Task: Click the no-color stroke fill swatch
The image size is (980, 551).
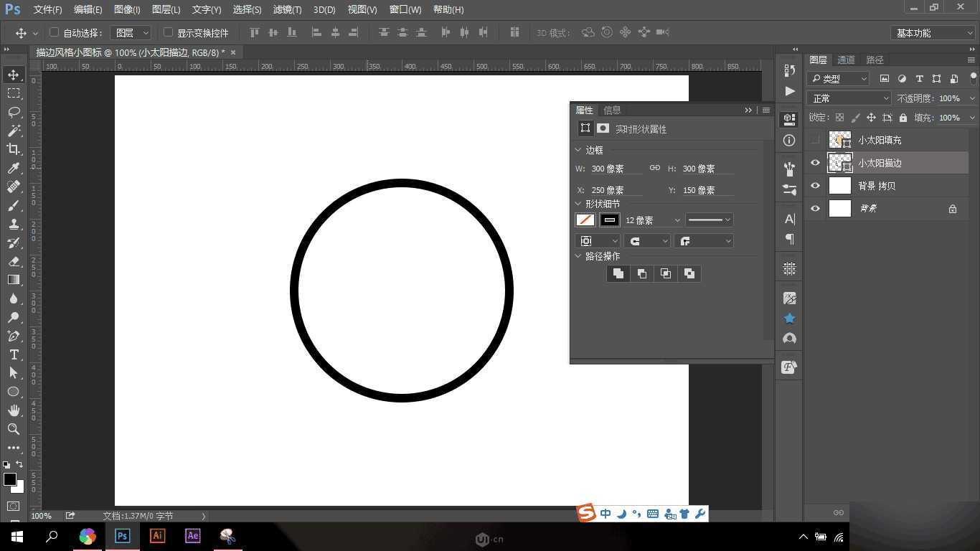Action: tap(585, 220)
